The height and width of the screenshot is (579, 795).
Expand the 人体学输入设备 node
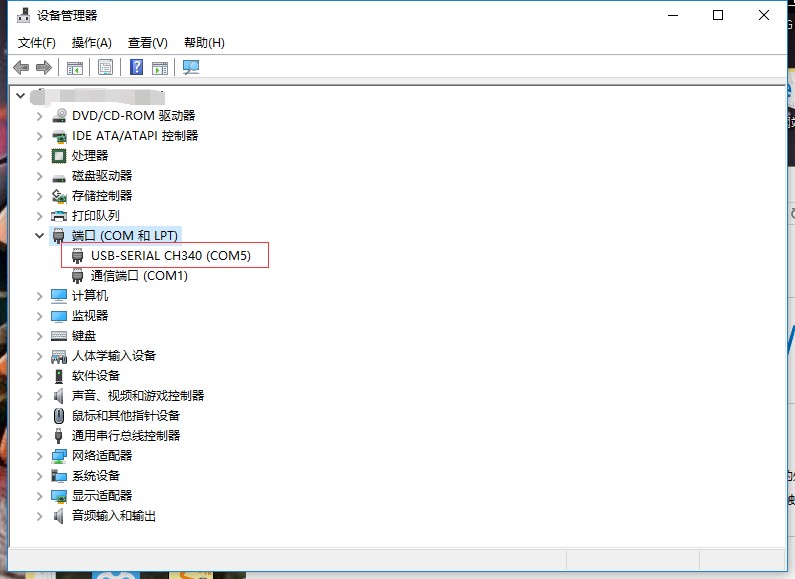click(40, 356)
